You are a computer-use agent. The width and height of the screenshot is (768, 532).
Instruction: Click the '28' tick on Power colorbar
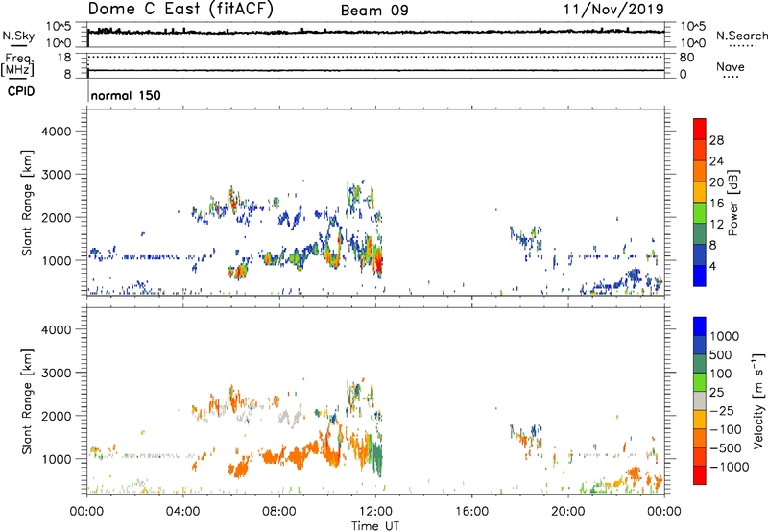point(716,140)
